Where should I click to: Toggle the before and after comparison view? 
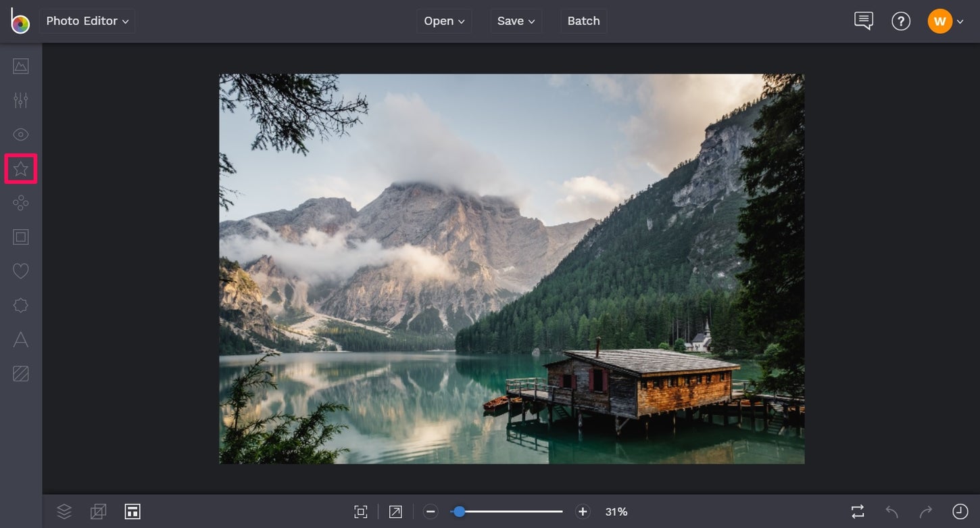(857, 511)
